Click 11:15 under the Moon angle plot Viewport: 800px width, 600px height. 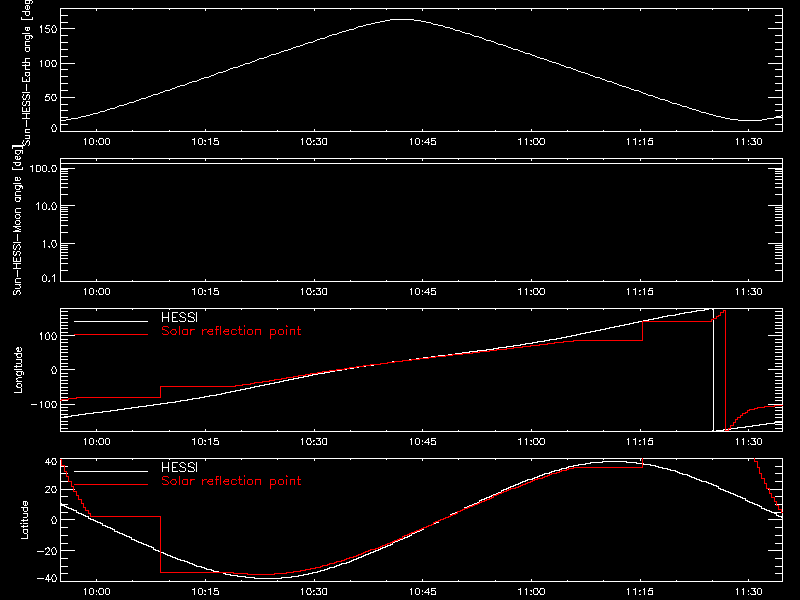(x=640, y=292)
